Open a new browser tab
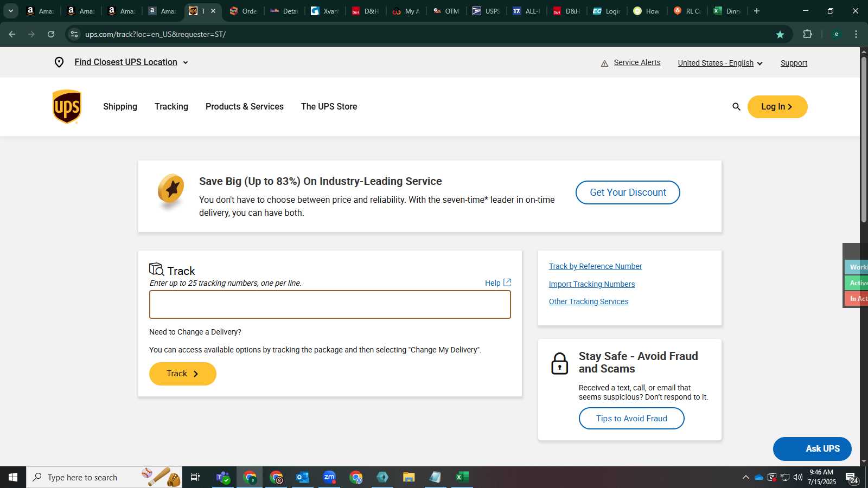 pyautogui.click(x=757, y=11)
